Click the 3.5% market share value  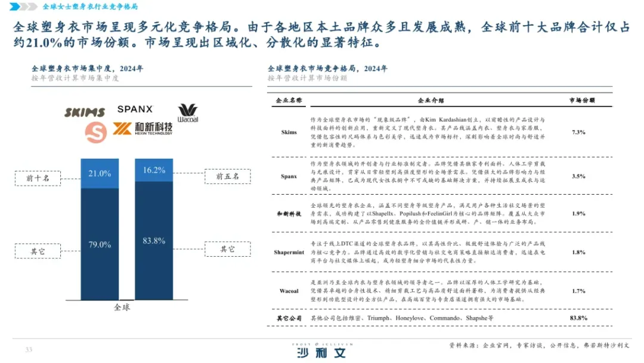point(578,176)
